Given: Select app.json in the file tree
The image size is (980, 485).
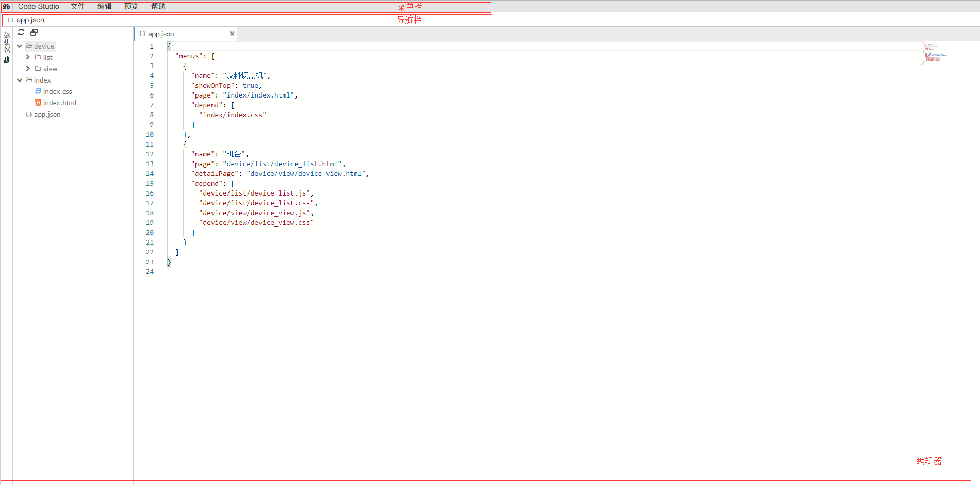Looking at the screenshot, I should tap(47, 114).
